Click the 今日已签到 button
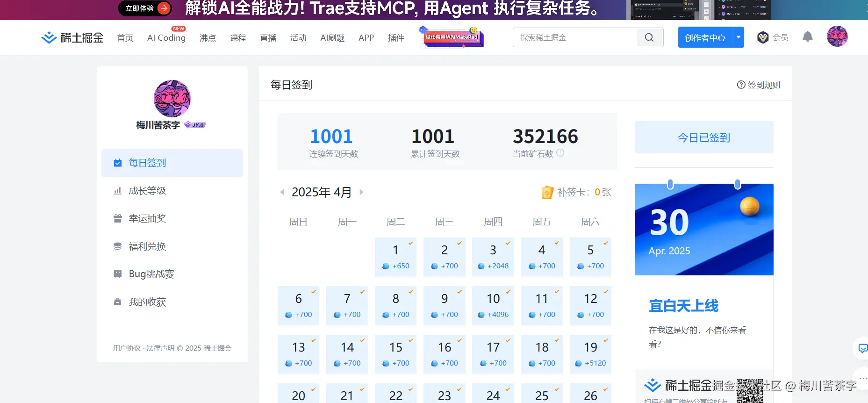This screenshot has height=403, width=868. point(703,137)
